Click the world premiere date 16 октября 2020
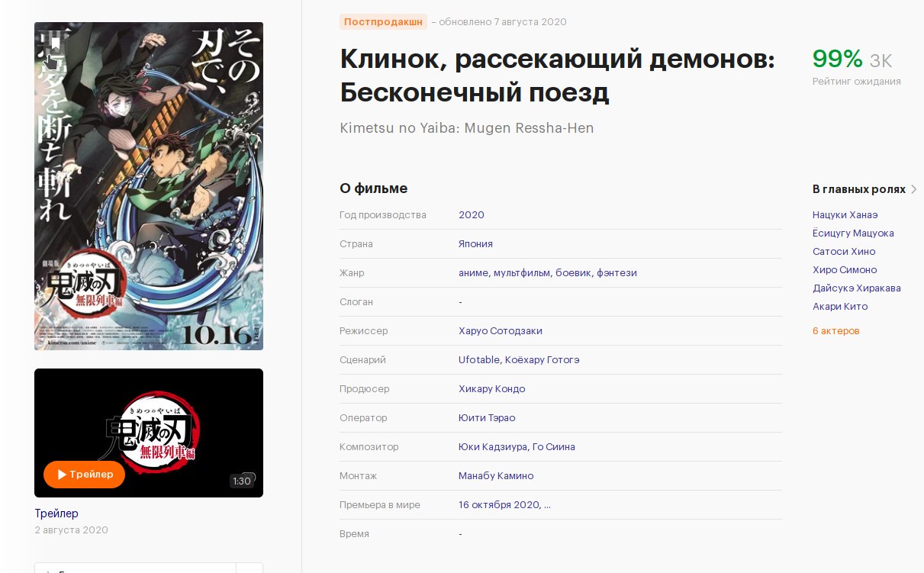The width and height of the screenshot is (924, 573). [x=500, y=505]
